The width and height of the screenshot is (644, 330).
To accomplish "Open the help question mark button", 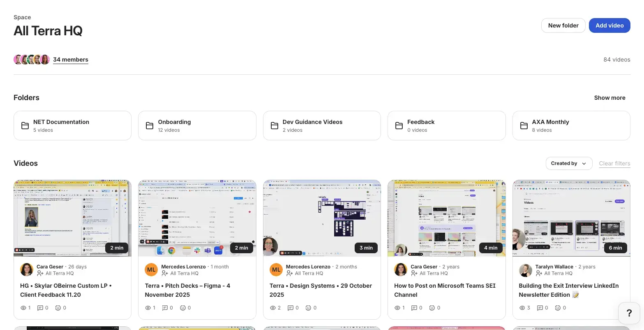I will point(629,314).
